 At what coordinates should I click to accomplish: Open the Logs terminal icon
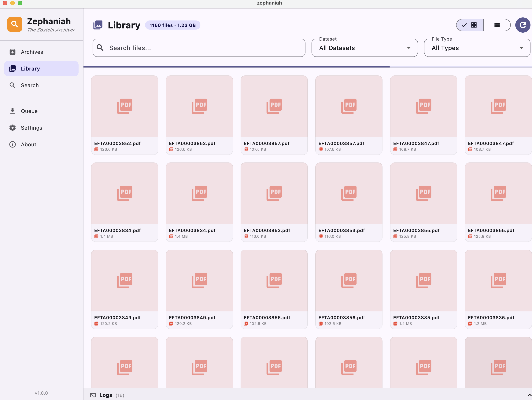pyautogui.click(x=93, y=395)
